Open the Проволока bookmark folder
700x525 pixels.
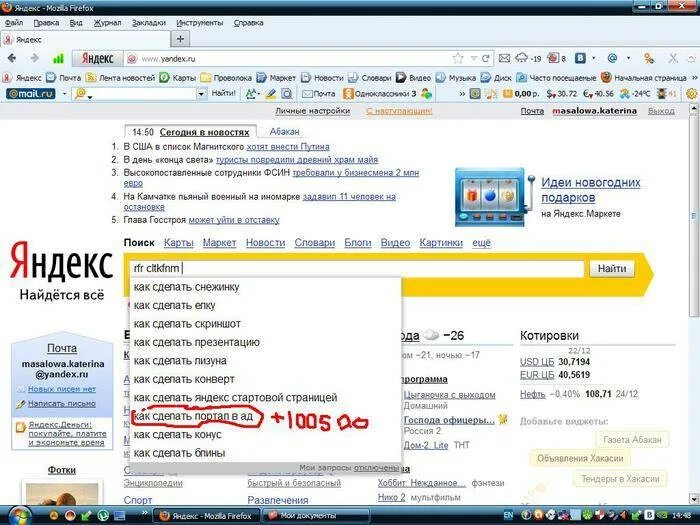[x=226, y=78]
